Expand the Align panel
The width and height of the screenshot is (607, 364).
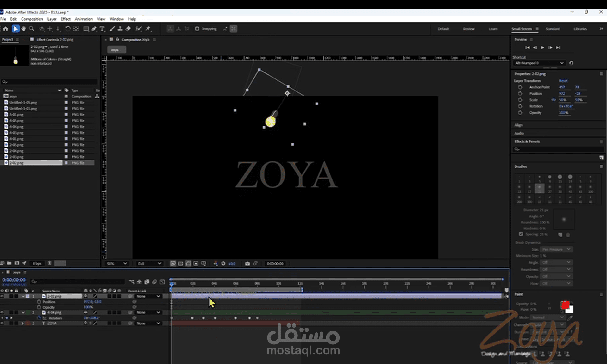[x=518, y=125]
